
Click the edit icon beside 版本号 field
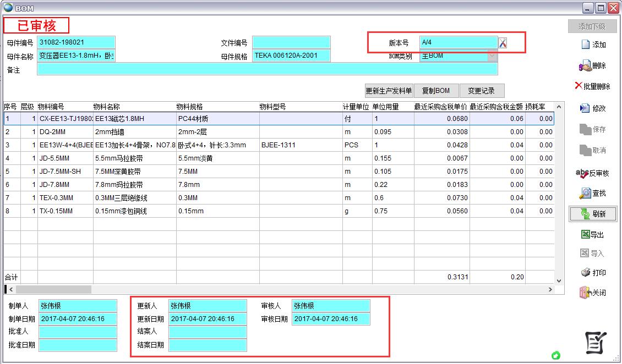[503, 43]
